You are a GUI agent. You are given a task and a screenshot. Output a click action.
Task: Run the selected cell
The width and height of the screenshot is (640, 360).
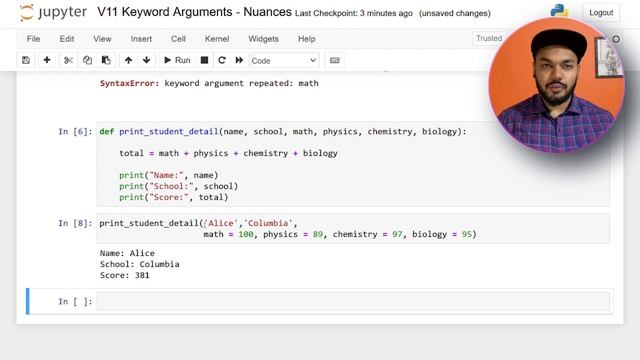(x=177, y=60)
